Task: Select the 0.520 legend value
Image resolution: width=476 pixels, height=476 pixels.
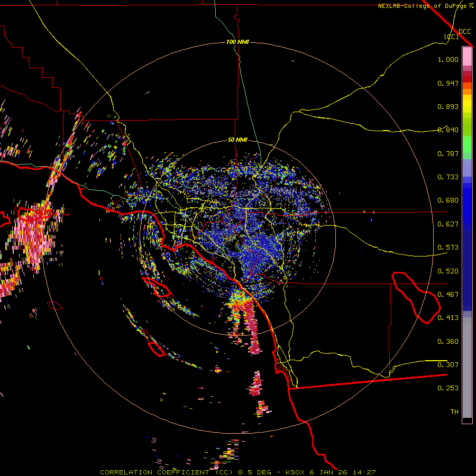Action: click(448, 271)
